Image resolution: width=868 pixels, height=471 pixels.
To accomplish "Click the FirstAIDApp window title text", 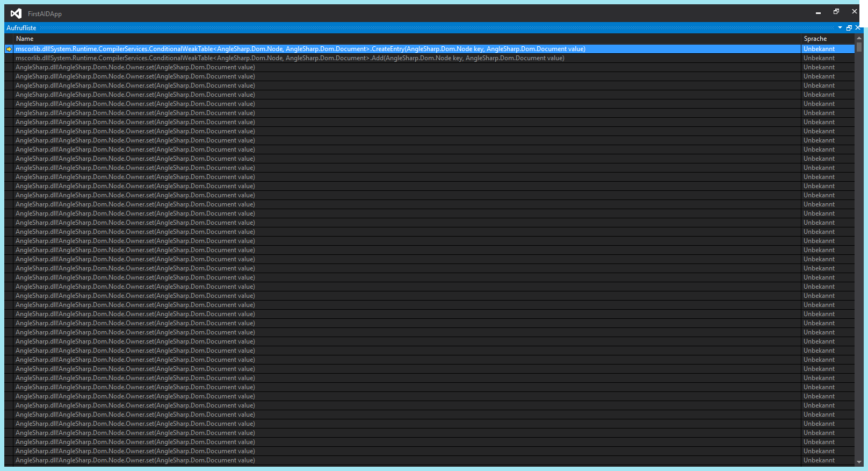I will 45,14.
